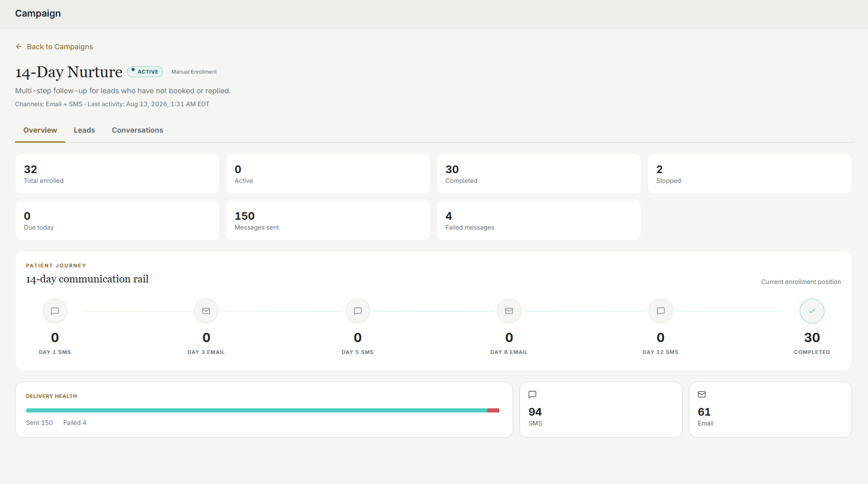
Task: Open the 4 Failed messages card
Action: 539,220
